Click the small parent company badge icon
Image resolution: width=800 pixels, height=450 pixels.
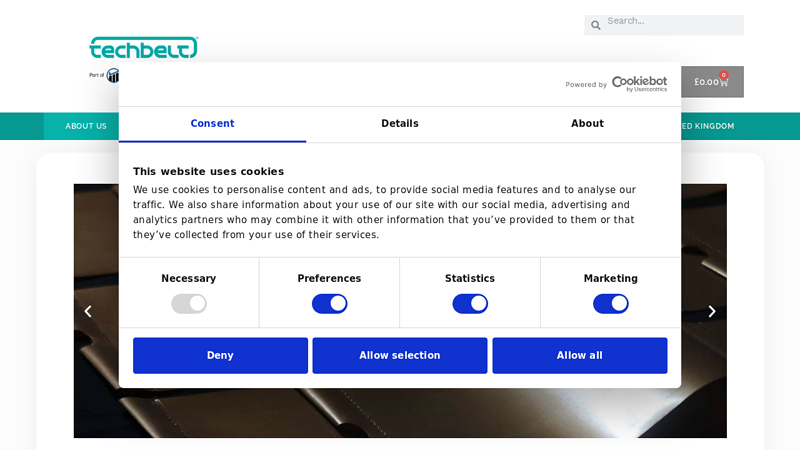[x=113, y=76]
